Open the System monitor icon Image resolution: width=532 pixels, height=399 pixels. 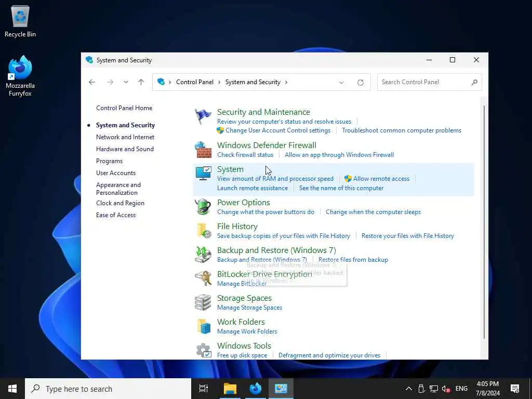click(x=204, y=174)
